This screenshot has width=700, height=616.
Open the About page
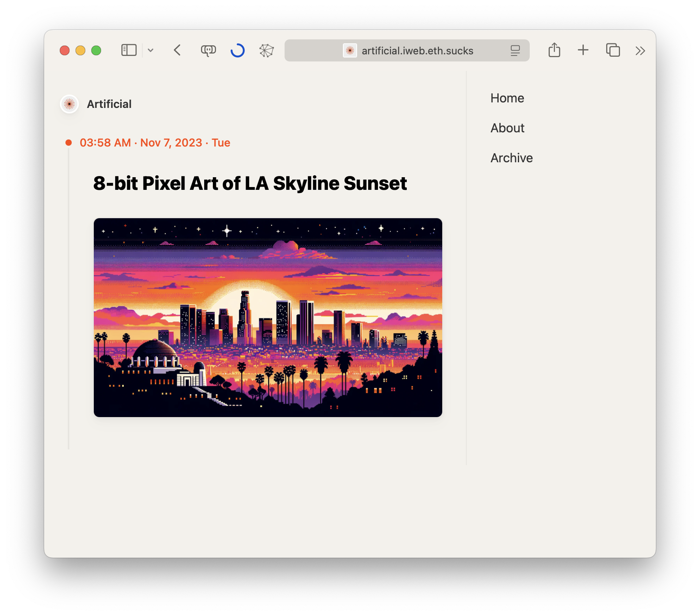507,128
